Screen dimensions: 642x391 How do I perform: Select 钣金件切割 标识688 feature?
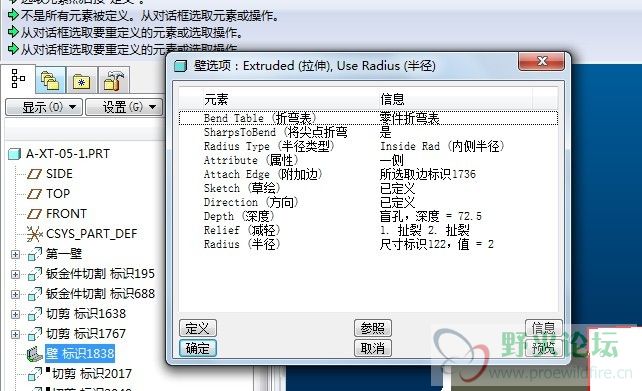pyautogui.click(x=100, y=294)
